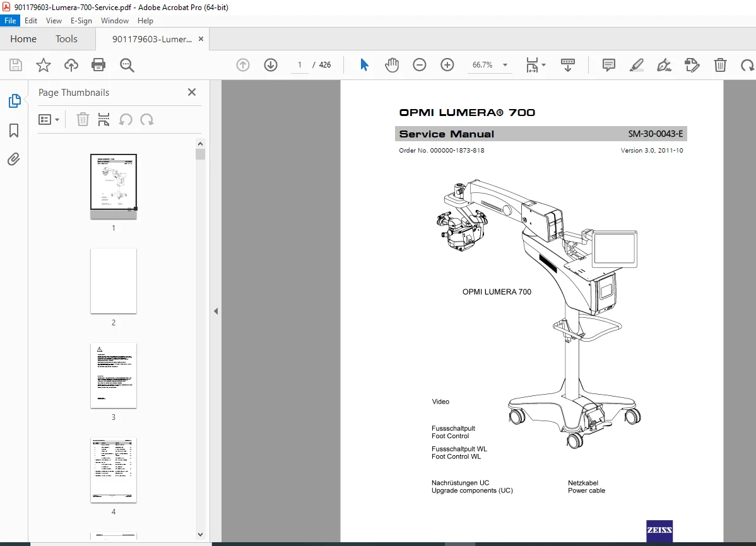This screenshot has height=546, width=756.
Task: Click 'Version 3.0, 2011-10' text
Action: pos(652,150)
